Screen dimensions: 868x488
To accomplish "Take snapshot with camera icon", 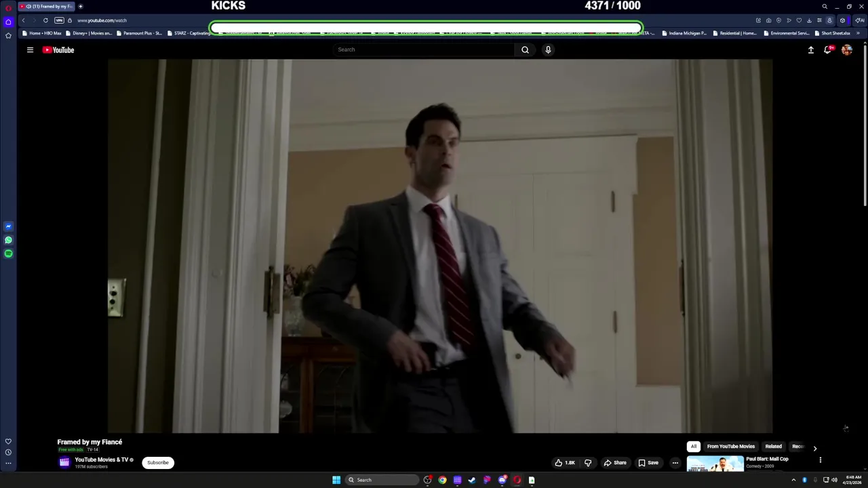I will point(768,20).
